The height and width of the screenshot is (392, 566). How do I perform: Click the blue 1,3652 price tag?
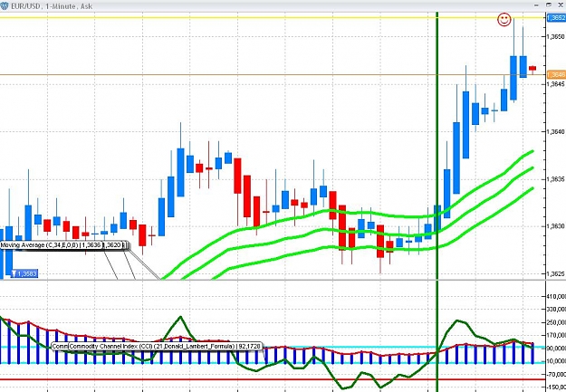556,18
